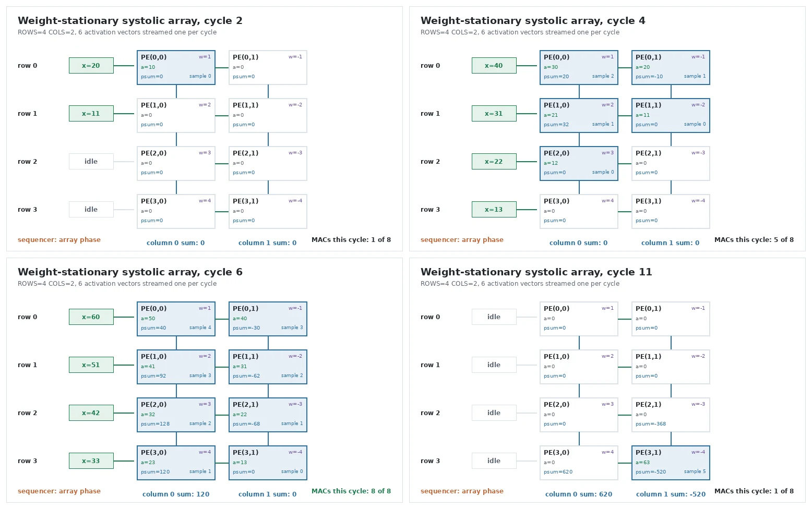This screenshot has height=509, width=812.
Task: Click the x=60 input box
Action: pyautogui.click(x=91, y=317)
